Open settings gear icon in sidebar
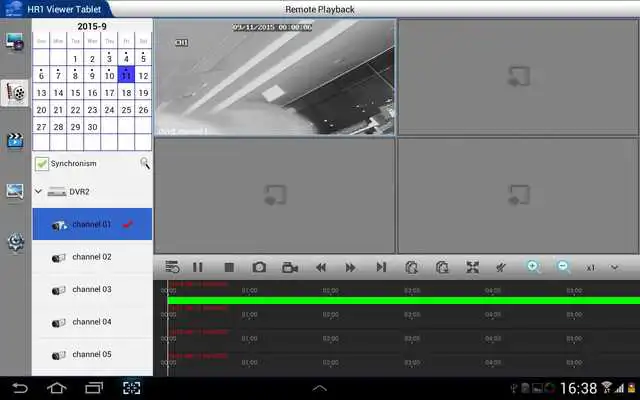The width and height of the screenshot is (640, 400). pos(16,242)
